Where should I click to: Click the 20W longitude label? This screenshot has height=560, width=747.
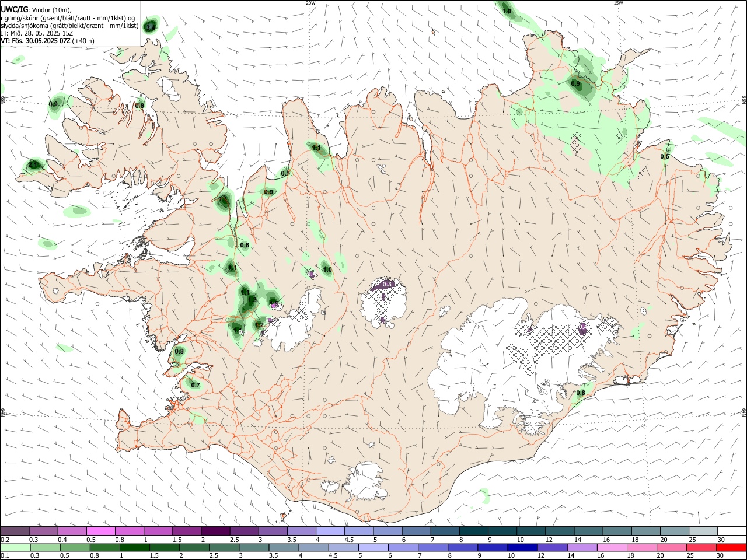[x=310, y=3]
